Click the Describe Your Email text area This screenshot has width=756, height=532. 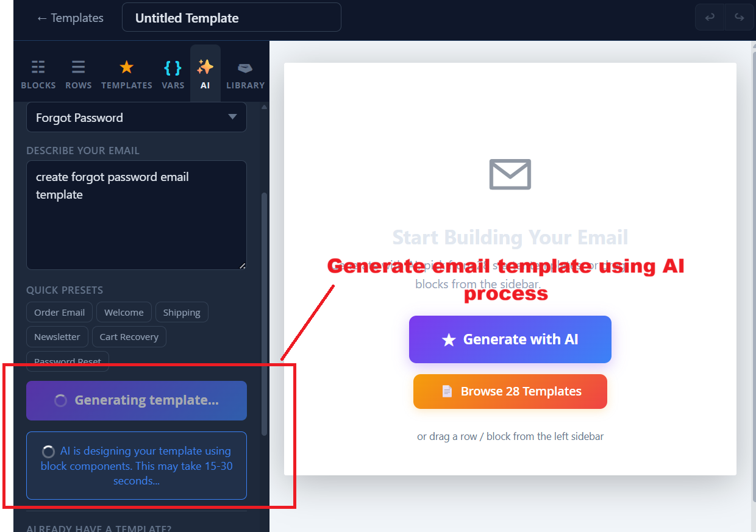[137, 215]
